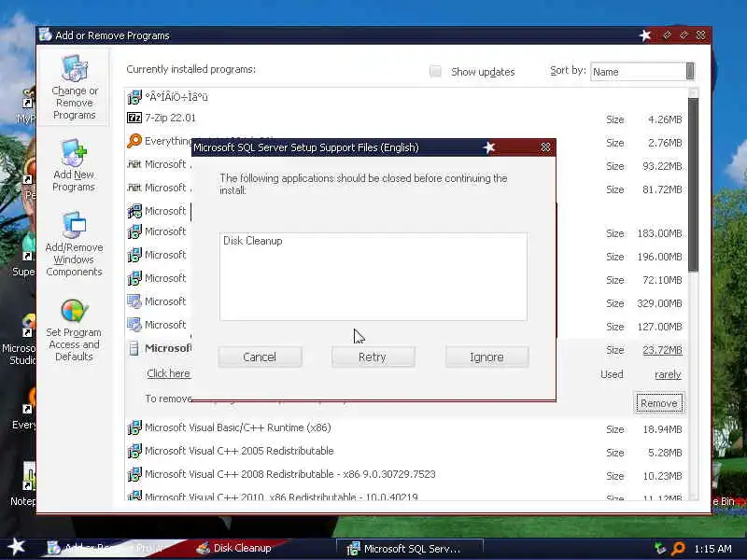Click the Start star button on taskbar
The image size is (747, 560).
(17, 547)
